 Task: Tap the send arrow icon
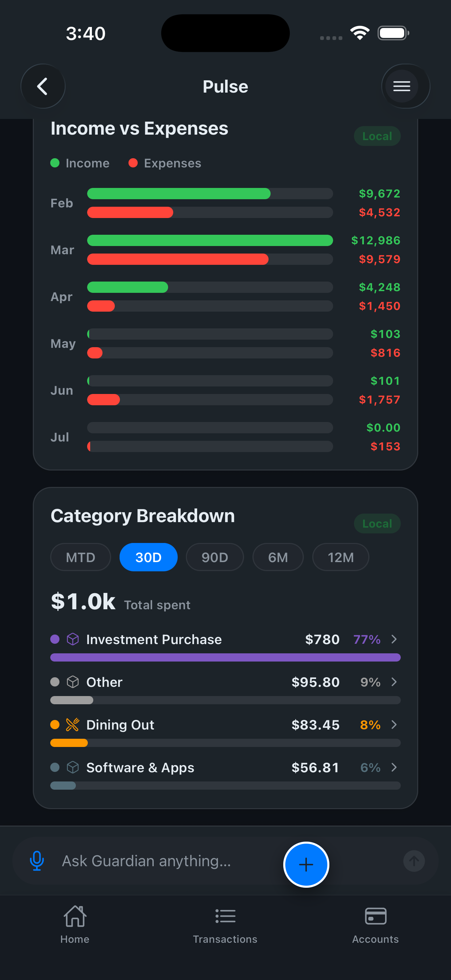tap(414, 861)
